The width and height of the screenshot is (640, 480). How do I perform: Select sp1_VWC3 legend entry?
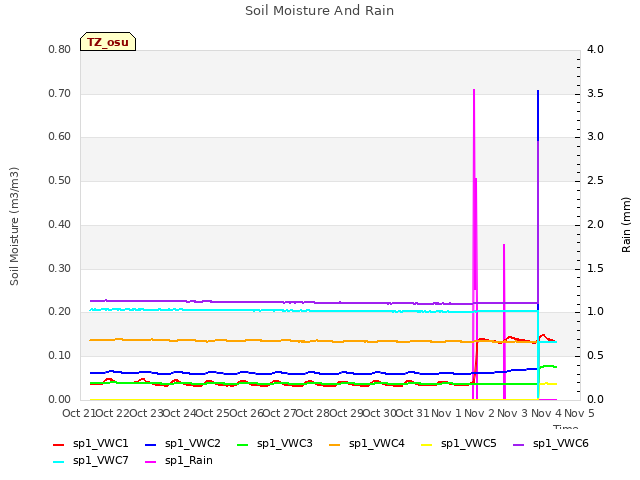pyautogui.click(x=275, y=444)
